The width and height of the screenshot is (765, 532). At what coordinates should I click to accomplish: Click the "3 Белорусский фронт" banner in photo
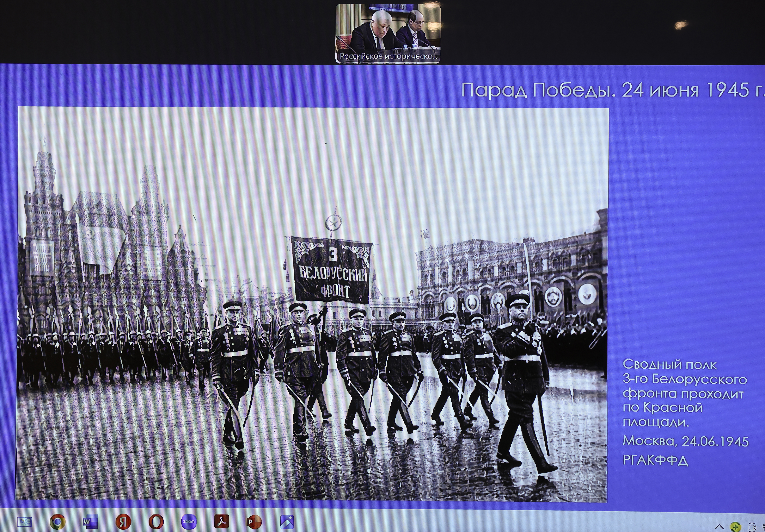(x=332, y=270)
